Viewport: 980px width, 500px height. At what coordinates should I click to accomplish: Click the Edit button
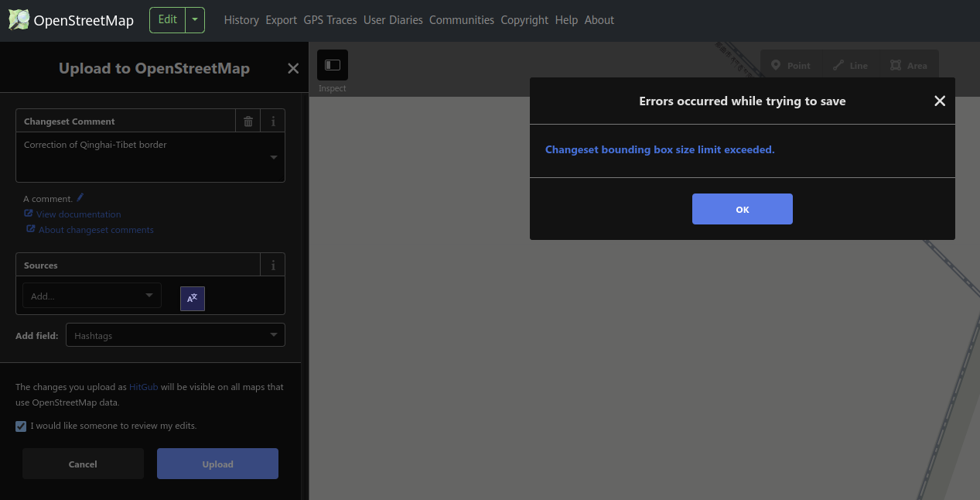[x=168, y=20]
